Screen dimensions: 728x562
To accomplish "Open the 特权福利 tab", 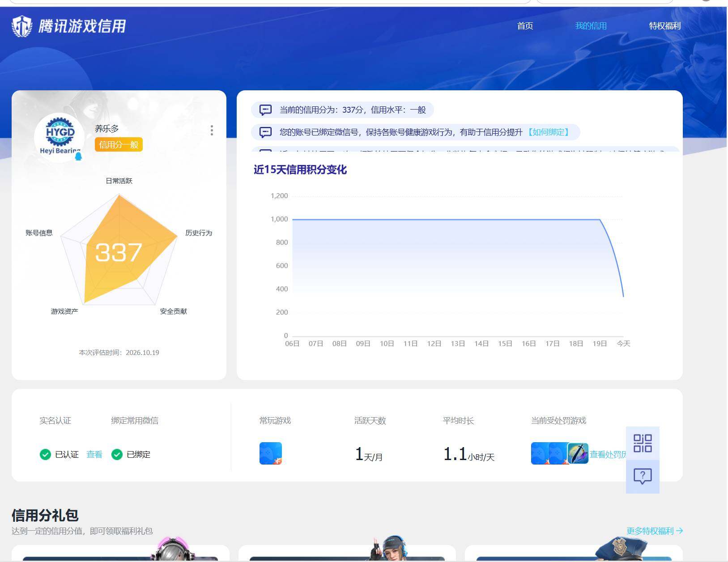I will [x=664, y=26].
